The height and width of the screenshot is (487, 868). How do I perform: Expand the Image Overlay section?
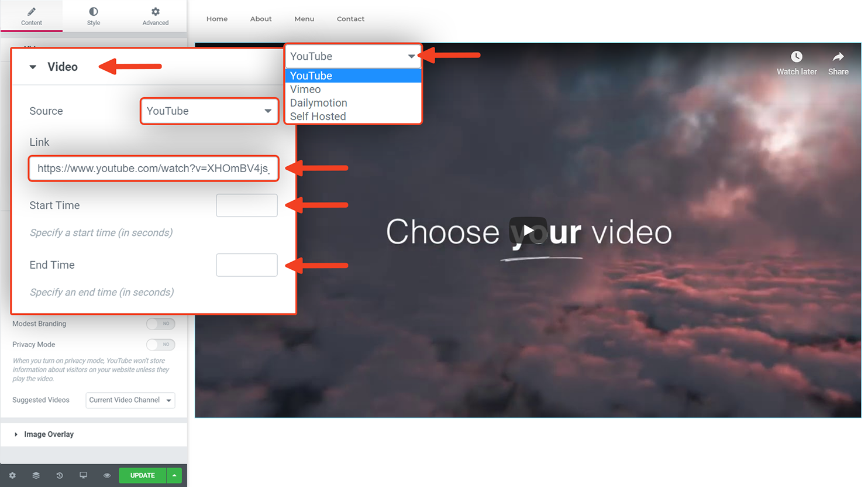pyautogui.click(x=94, y=434)
